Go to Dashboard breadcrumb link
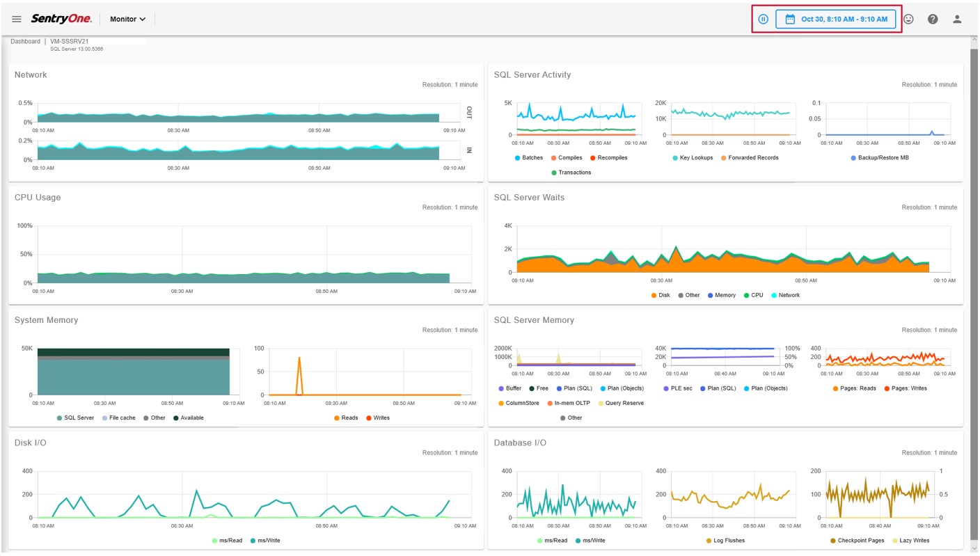This screenshot has width=980, height=556. (25, 42)
